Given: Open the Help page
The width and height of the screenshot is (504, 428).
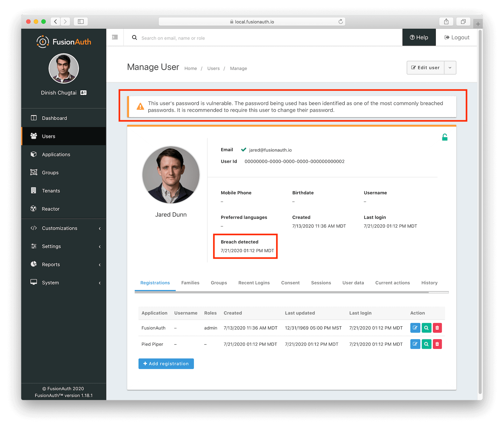Looking at the screenshot, I should coord(419,37).
